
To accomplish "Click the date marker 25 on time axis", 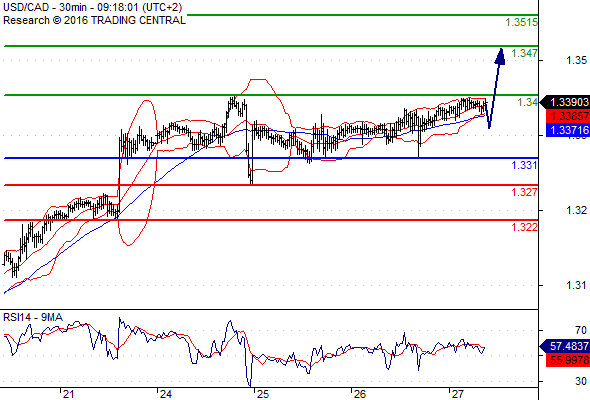I will point(263,394).
